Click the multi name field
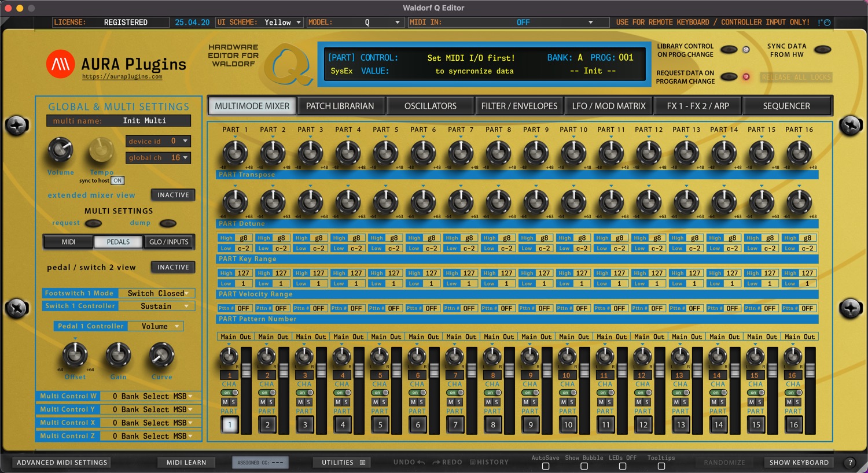 click(119, 121)
